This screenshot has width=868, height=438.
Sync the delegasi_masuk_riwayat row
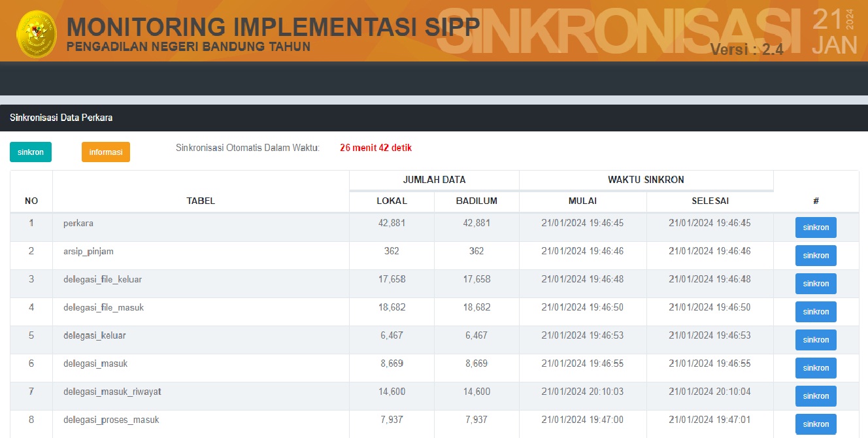[x=816, y=396]
